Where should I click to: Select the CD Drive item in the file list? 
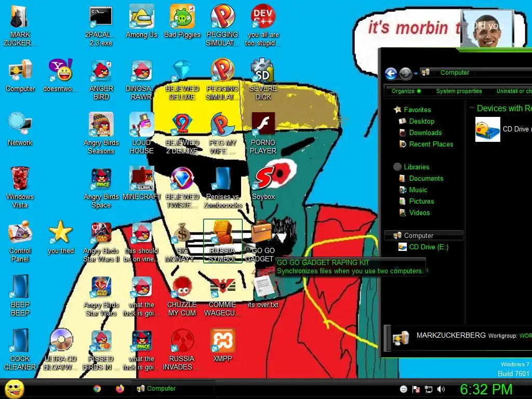coord(503,129)
